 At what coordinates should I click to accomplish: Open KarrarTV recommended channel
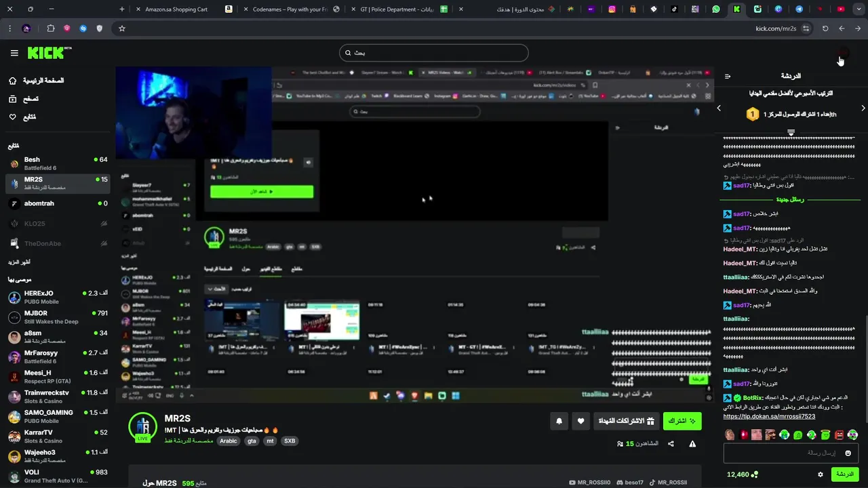coord(58,436)
